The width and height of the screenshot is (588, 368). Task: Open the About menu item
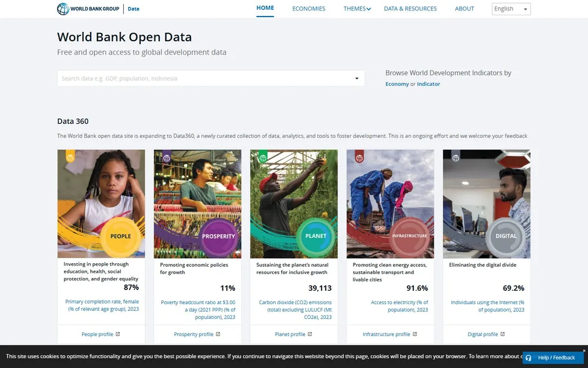click(x=464, y=9)
